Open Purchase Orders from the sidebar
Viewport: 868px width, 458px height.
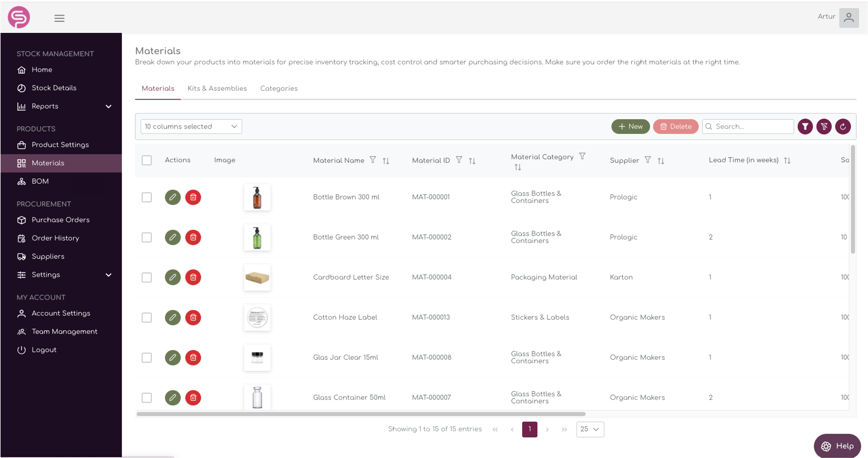[60, 220]
